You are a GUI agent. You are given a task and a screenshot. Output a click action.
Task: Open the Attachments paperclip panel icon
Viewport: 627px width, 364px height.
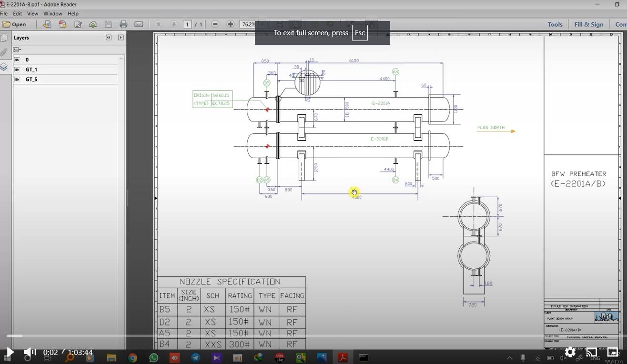(x=4, y=52)
